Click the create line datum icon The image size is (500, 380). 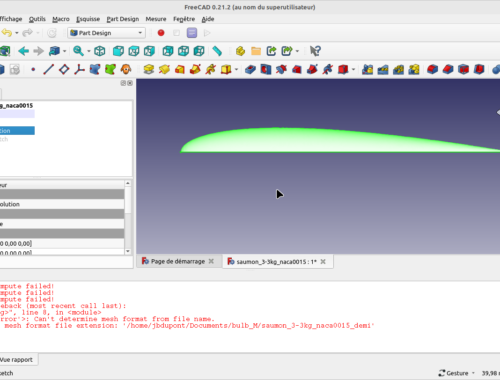click(x=48, y=69)
